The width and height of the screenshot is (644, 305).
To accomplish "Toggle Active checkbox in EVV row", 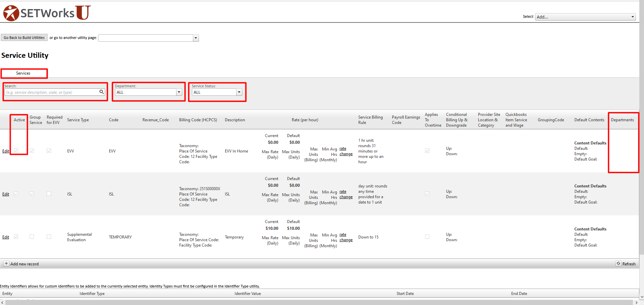I will point(16,151).
